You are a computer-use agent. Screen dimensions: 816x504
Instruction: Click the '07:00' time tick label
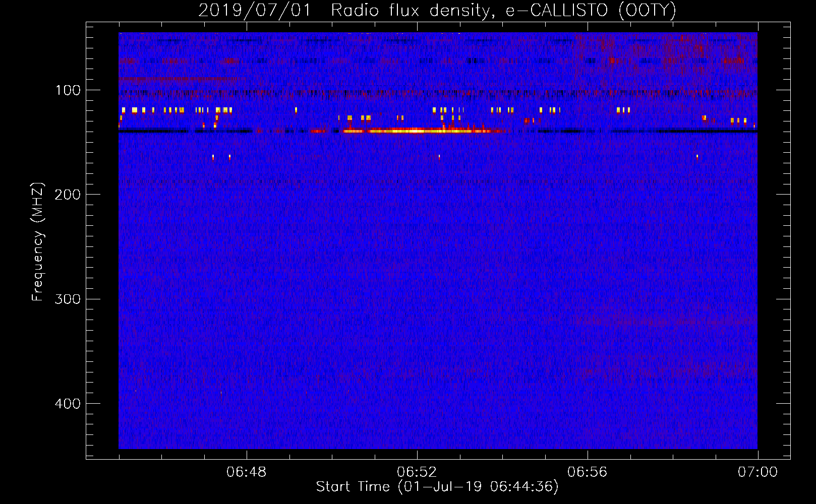point(757,472)
